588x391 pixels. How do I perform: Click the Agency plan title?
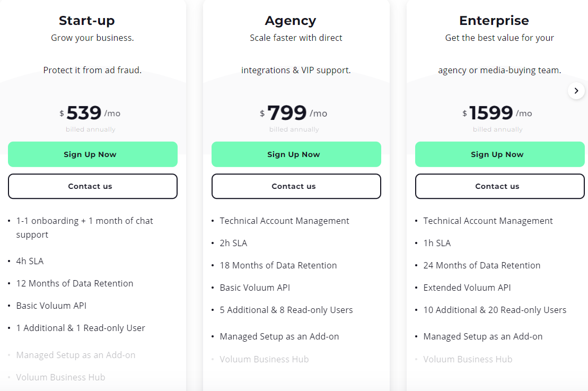pos(291,21)
